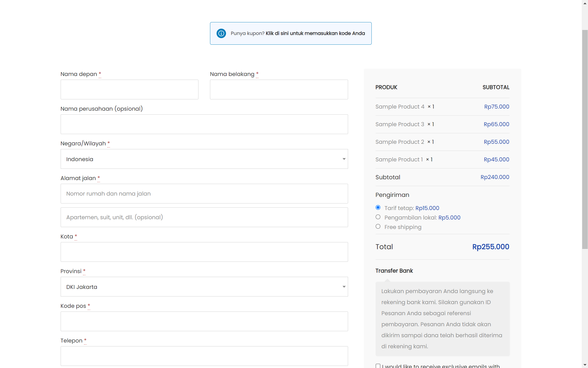Focus the Nama perusahaan text box

tap(204, 124)
